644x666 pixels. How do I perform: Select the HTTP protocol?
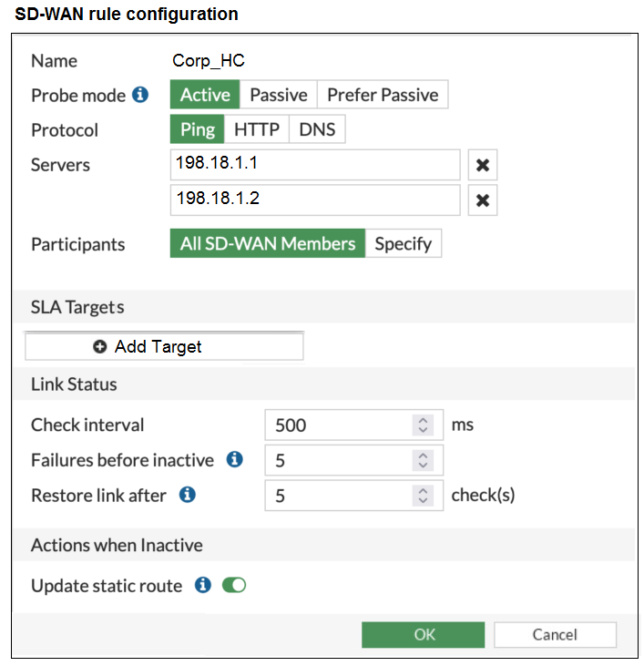point(257,129)
